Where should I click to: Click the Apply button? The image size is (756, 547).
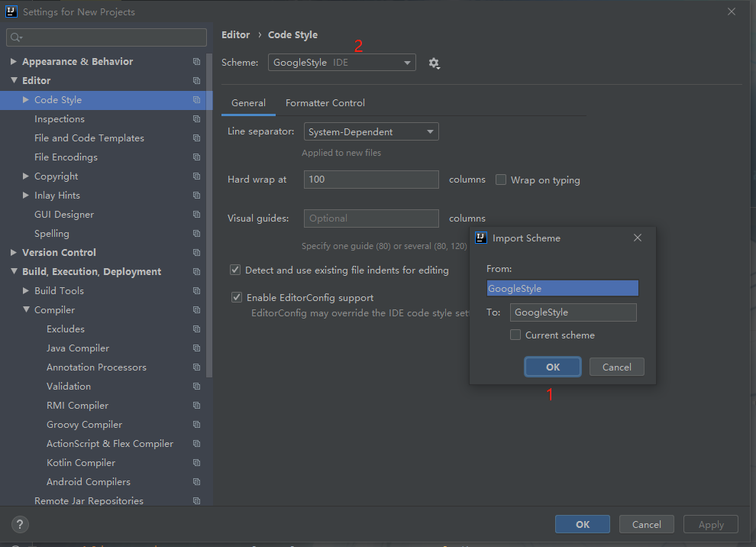point(711,524)
